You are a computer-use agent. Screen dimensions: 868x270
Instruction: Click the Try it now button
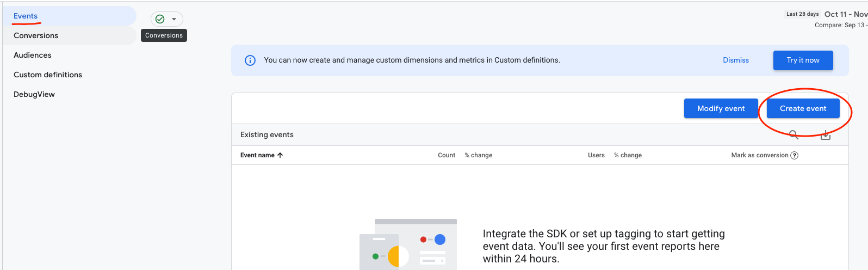[803, 60]
